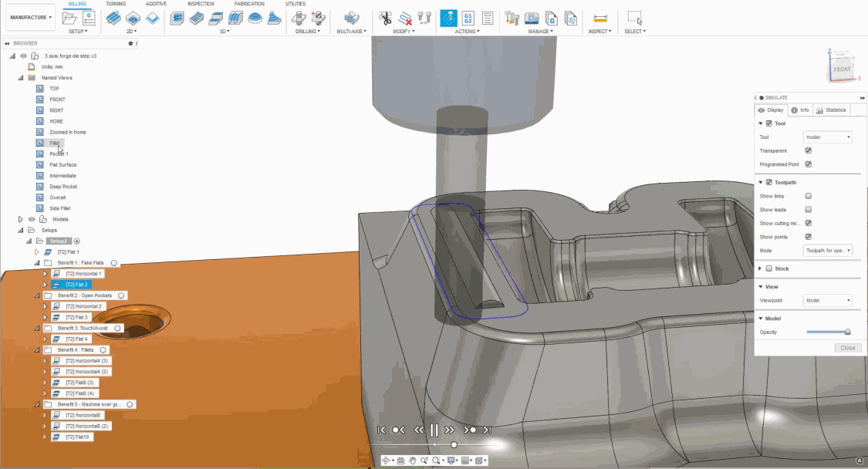Image resolution: width=868 pixels, height=469 pixels.
Task: Jump to the start of the simulation
Action: click(x=380, y=430)
